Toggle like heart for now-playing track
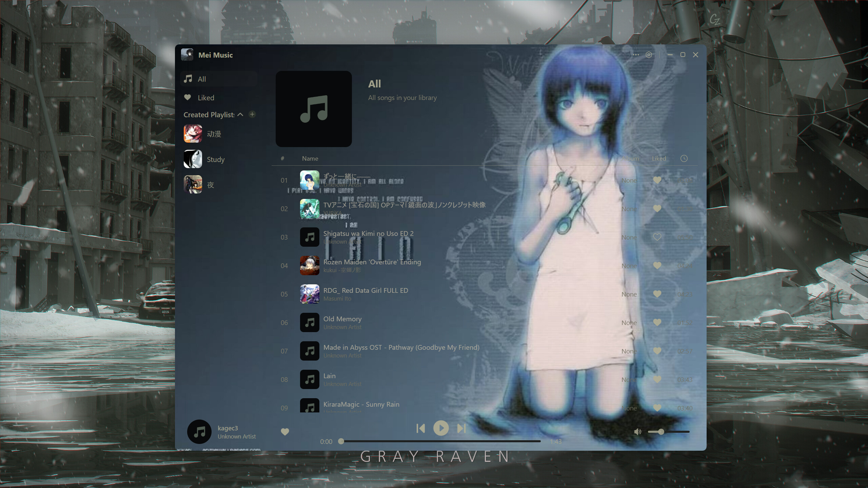Image resolution: width=868 pixels, height=488 pixels. 285,432
